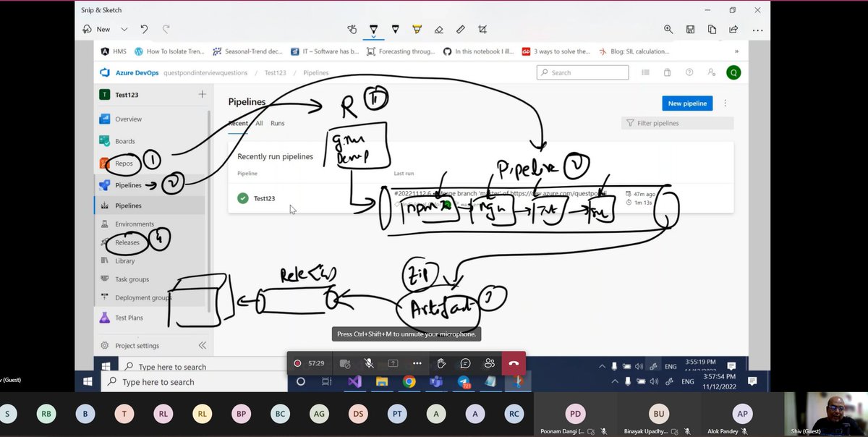Show meeting participants
The width and height of the screenshot is (868, 437).
click(x=490, y=363)
